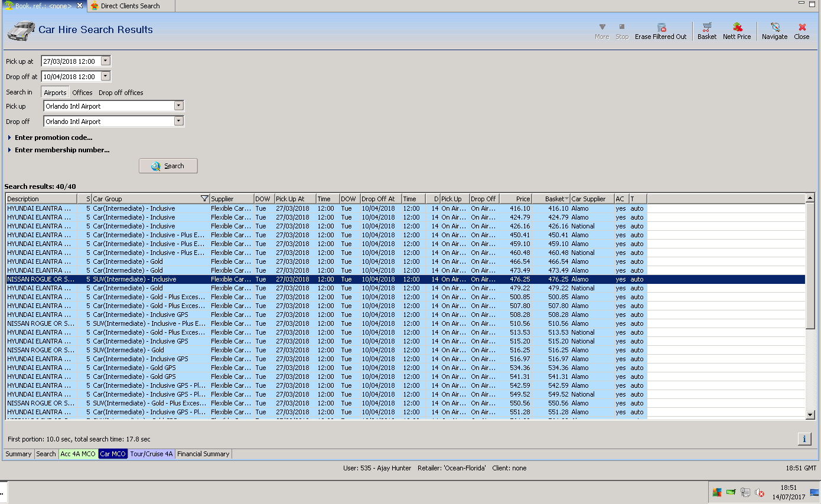Click the results list scroll down arrow
The image size is (821, 504).
pyautogui.click(x=810, y=415)
